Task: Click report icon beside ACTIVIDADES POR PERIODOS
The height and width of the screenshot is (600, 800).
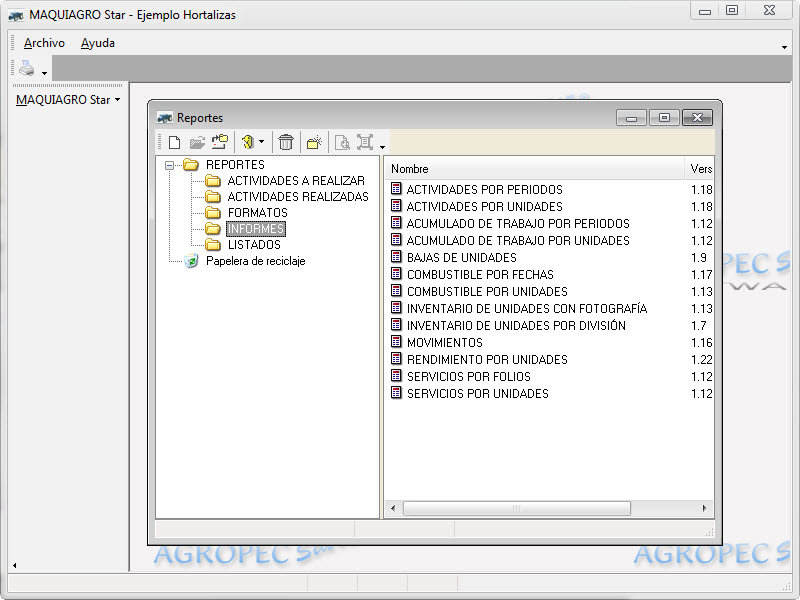Action: (396, 188)
